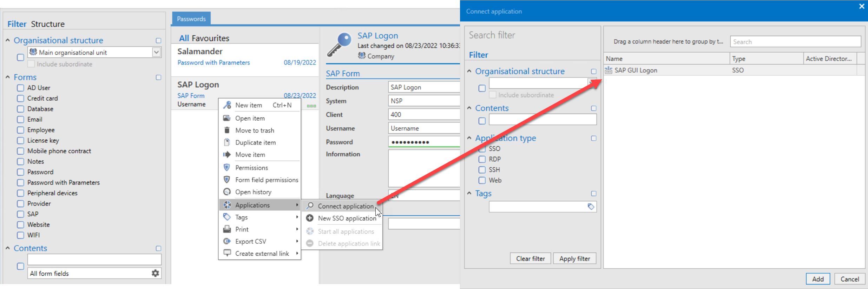This screenshot has height=289, width=868.
Task: Enable the Database form checkbox
Action: click(x=21, y=109)
